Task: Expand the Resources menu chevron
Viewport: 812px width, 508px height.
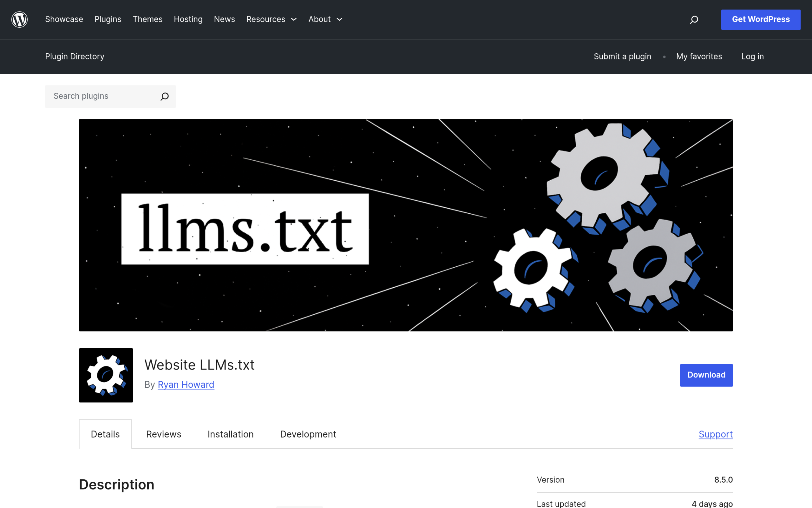Action: [x=294, y=19]
